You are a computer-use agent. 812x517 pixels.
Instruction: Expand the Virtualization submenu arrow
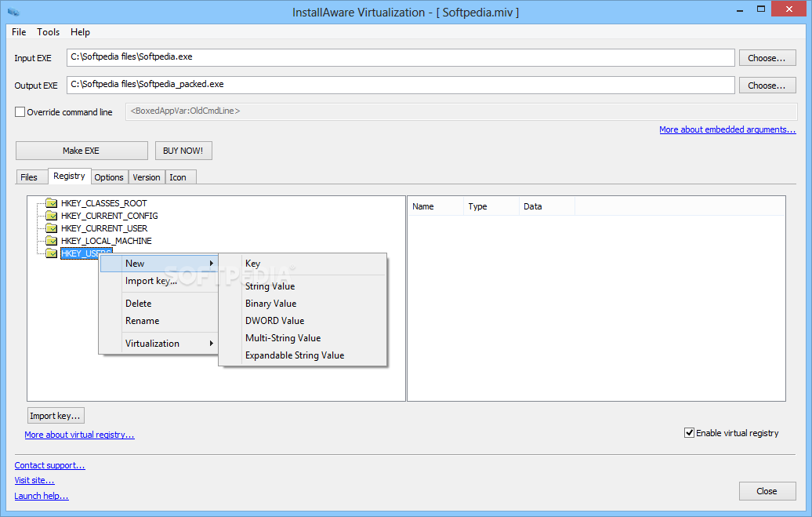[x=212, y=344]
